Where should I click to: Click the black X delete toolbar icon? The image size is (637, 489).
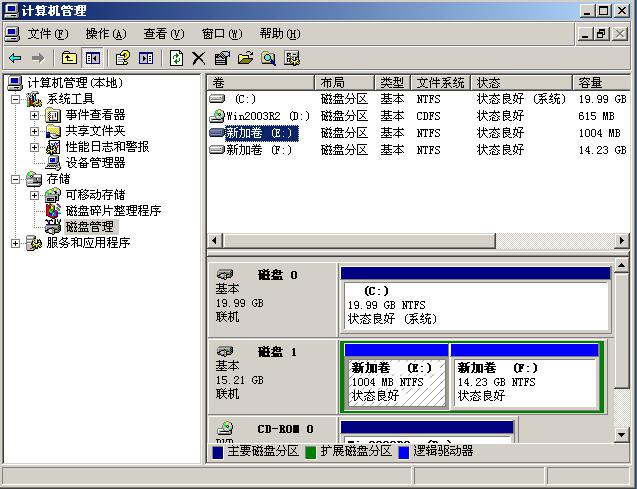click(198, 58)
